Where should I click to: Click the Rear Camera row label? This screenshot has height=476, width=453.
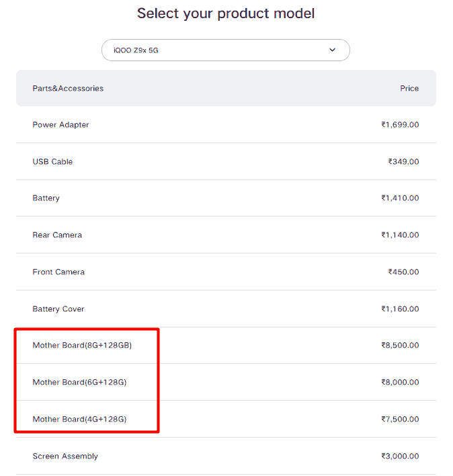[x=57, y=235]
